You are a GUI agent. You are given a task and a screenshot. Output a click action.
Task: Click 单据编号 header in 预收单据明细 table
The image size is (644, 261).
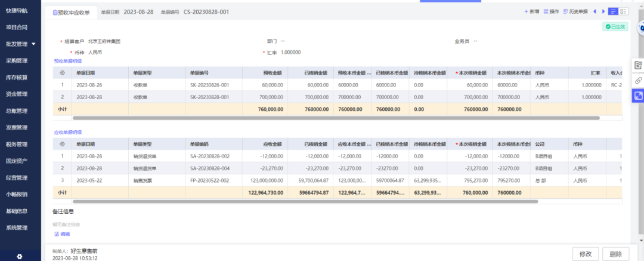(x=214, y=73)
